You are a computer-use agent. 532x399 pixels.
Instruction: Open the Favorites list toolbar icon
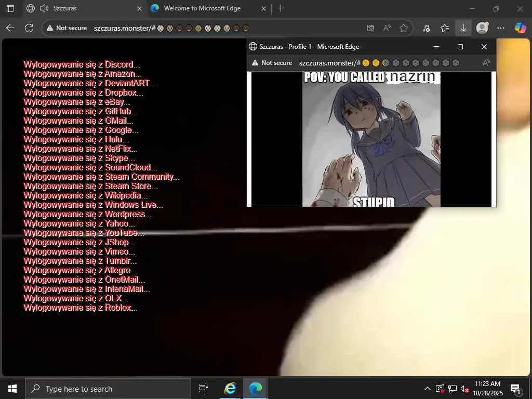(x=445, y=28)
